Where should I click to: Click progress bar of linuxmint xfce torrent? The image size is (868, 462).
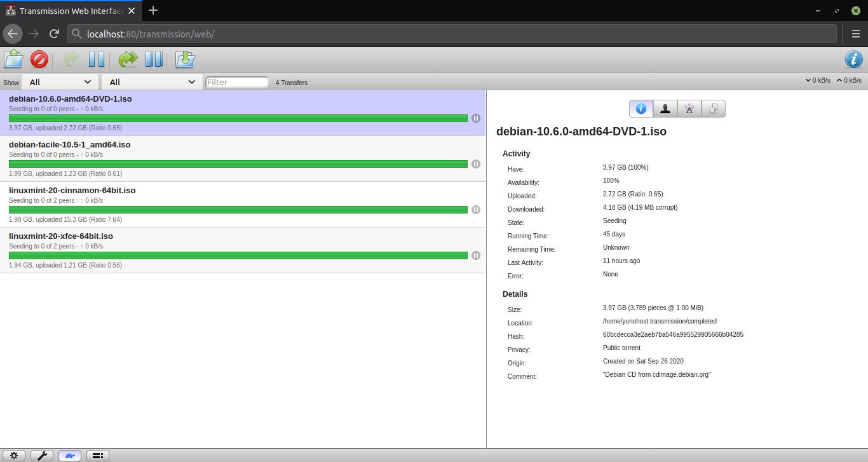click(238, 255)
